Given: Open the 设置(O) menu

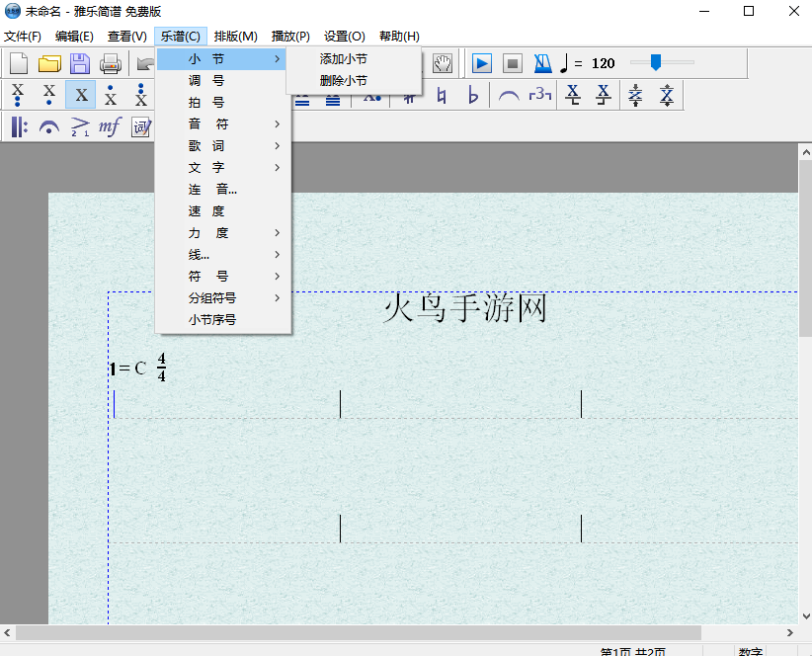Looking at the screenshot, I should [x=345, y=37].
